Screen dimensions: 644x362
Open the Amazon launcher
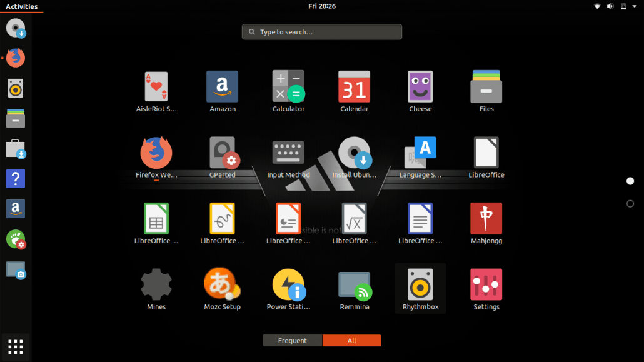tap(222, 86)
